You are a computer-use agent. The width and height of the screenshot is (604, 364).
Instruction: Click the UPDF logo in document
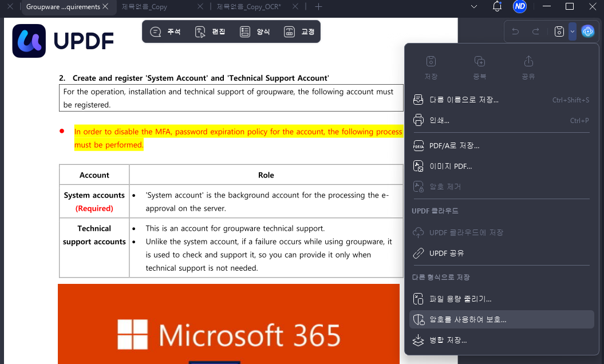tap(63, 41)
